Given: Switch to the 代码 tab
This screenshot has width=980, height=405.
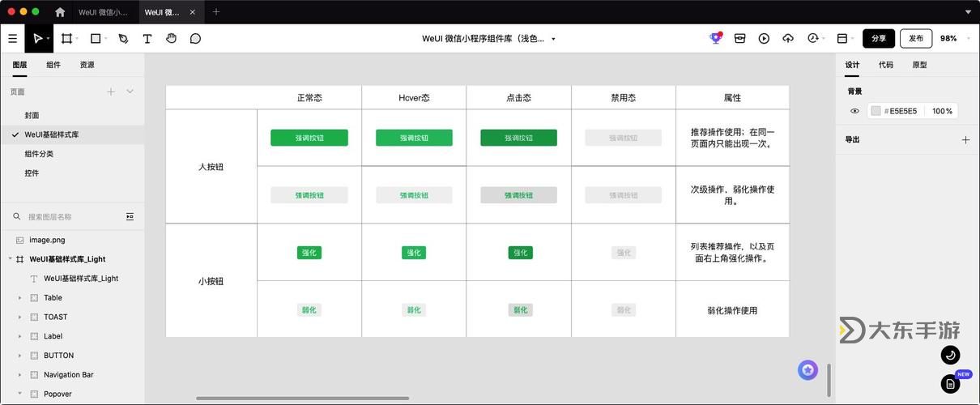Looking at the screenshot, I should (886, 65).
